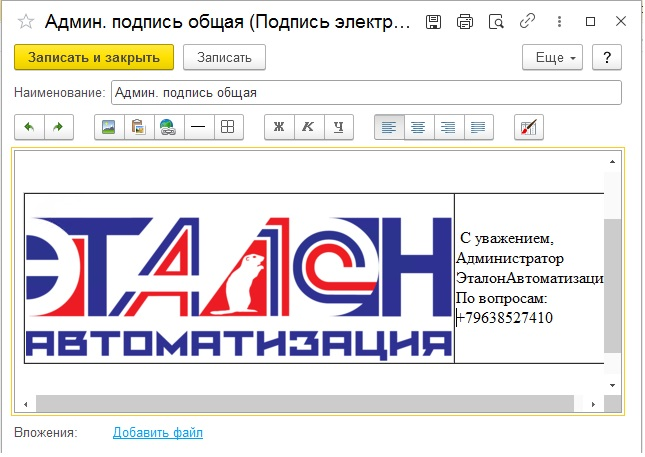645x457 pixels.
Task: Insert a table via the grid icon
Action: 228,127
